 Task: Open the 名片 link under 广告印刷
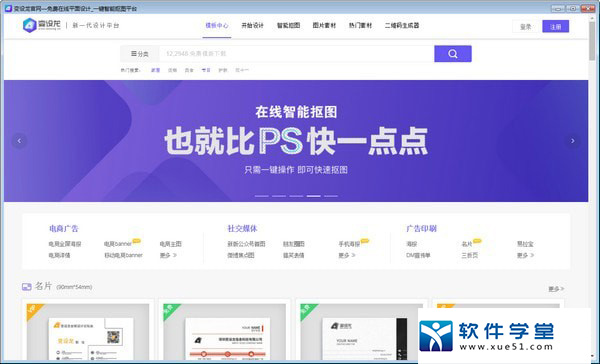pyautogui.click(x=467, y=244)
